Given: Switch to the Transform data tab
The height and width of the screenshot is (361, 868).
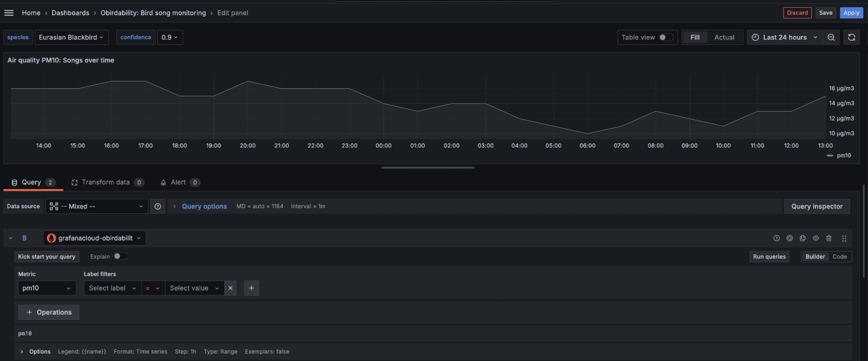Looking at the screenshot, I should click(108, 182).
